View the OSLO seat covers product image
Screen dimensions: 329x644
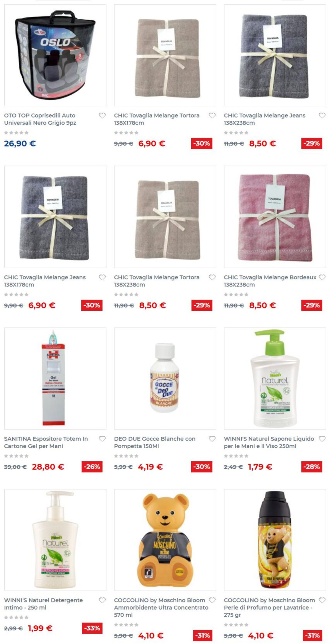point(55,55)
